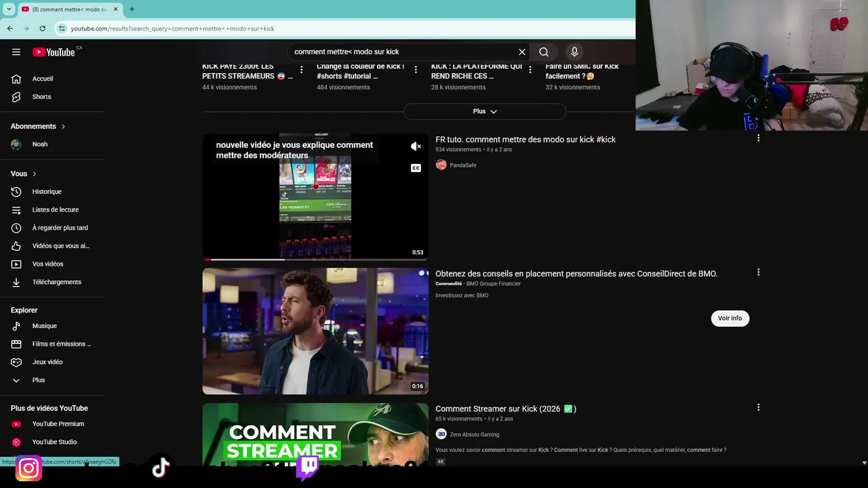Click the BMO ad video thumbnail
Image resolution: width=868 pixels, height=488 pixels.
(315, 331)
